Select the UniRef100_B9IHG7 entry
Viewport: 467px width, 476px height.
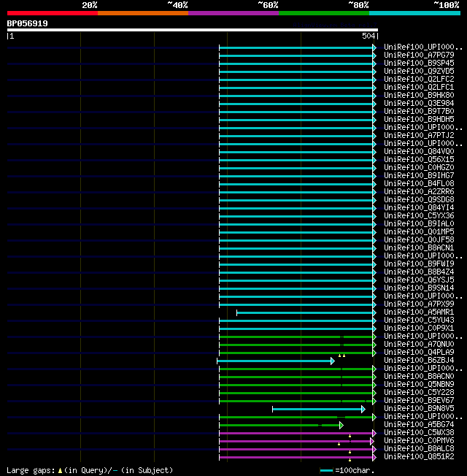pos(419,175)
